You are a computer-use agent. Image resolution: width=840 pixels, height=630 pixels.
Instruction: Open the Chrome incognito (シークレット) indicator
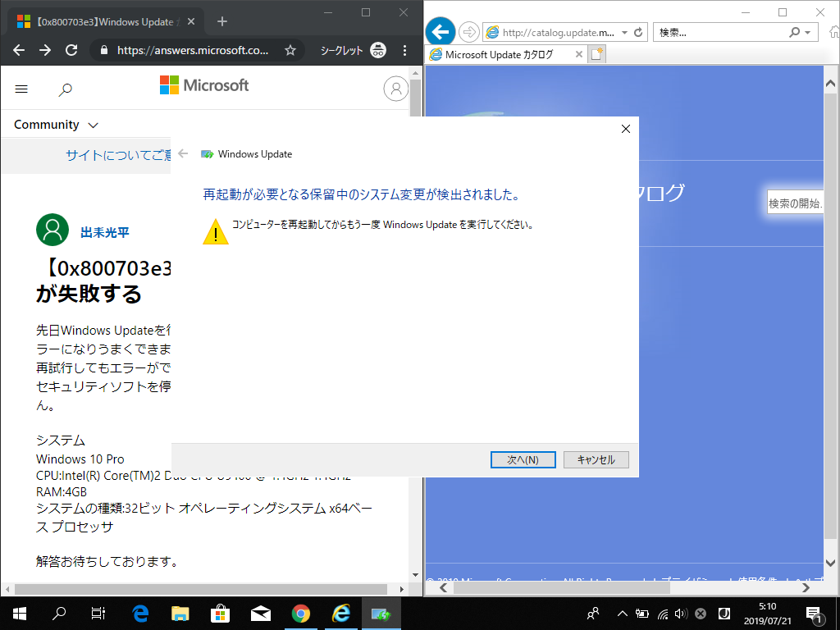[353, 50]
